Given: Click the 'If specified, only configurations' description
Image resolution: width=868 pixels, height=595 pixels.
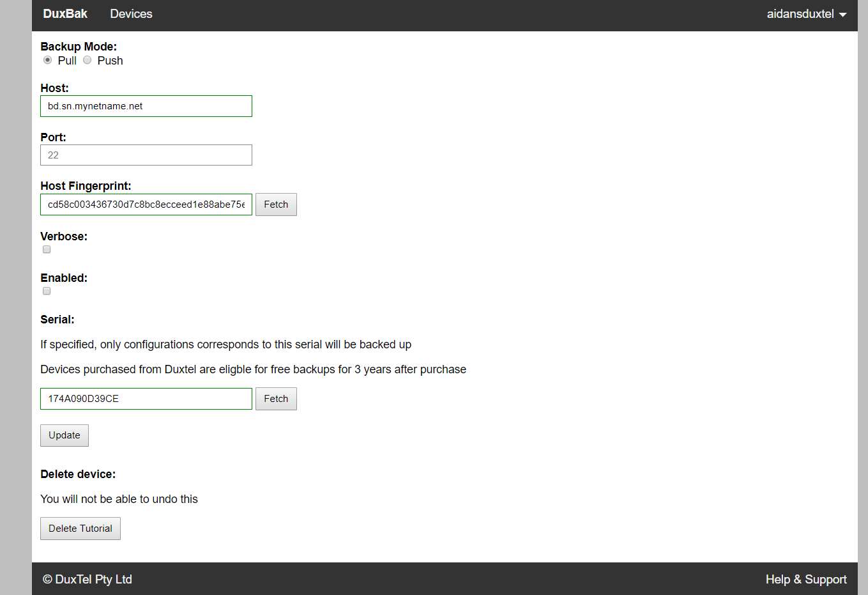Looking at the screenshot, I should [225, 344].
